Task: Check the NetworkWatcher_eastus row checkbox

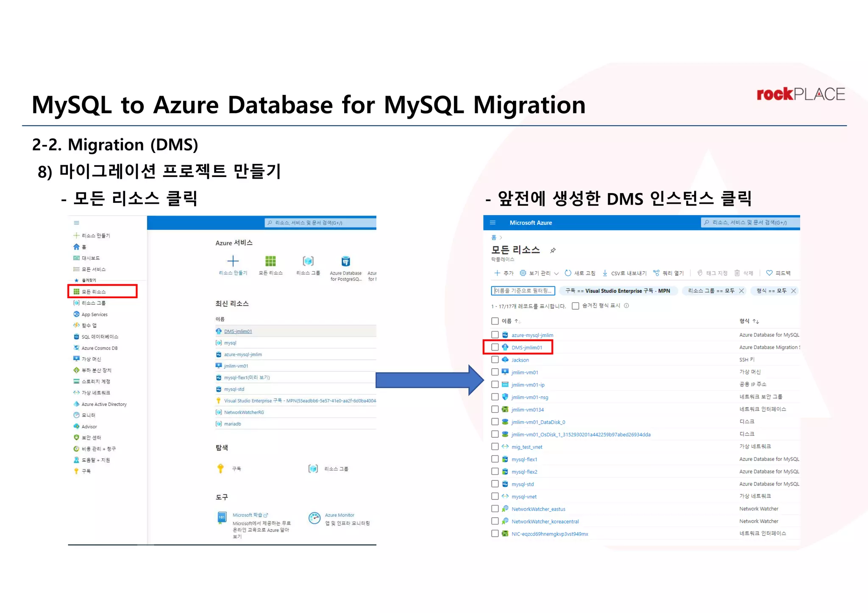Action: 495,509
